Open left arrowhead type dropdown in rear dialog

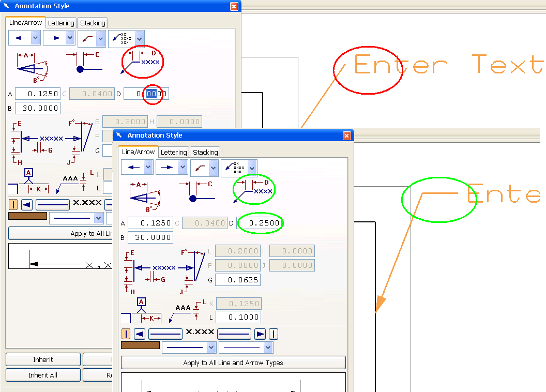click(36, 38)
